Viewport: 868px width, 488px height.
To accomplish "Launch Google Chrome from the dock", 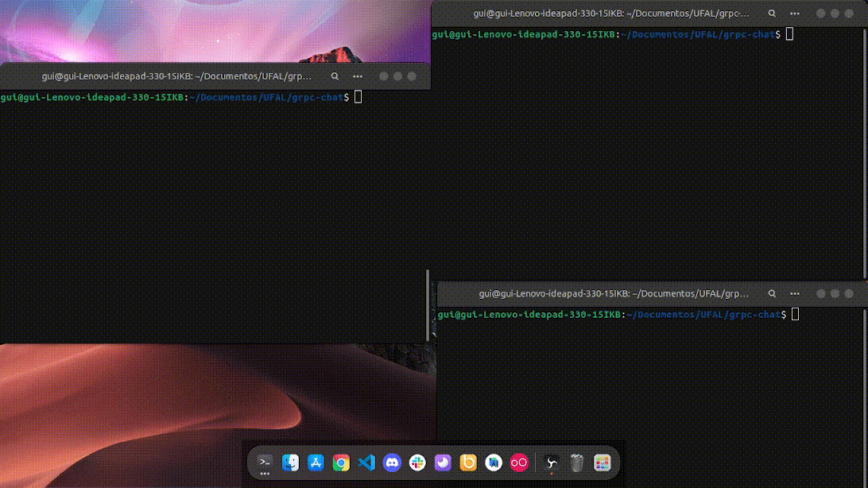I will tap(342, 463).
